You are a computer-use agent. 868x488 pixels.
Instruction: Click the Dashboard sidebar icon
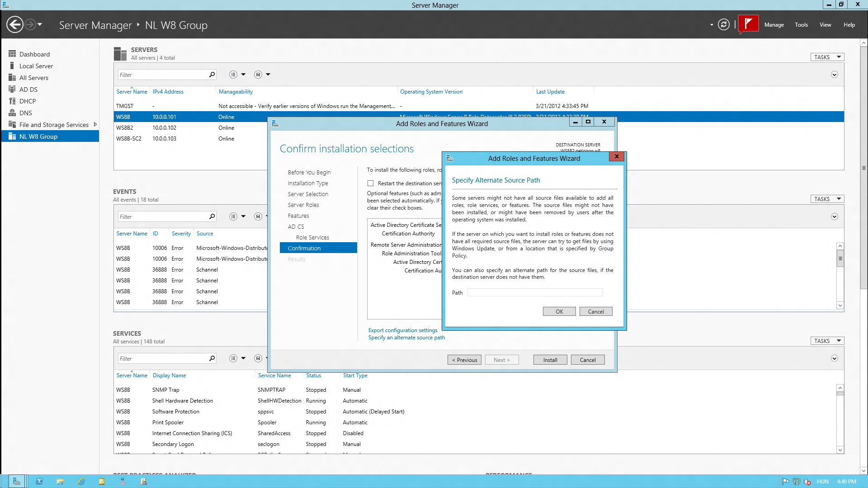click(x=12, y=54)
